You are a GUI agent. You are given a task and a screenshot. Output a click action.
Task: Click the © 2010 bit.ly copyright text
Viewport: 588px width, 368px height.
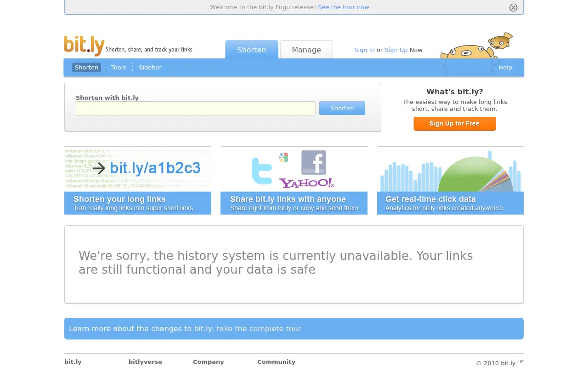500,362
